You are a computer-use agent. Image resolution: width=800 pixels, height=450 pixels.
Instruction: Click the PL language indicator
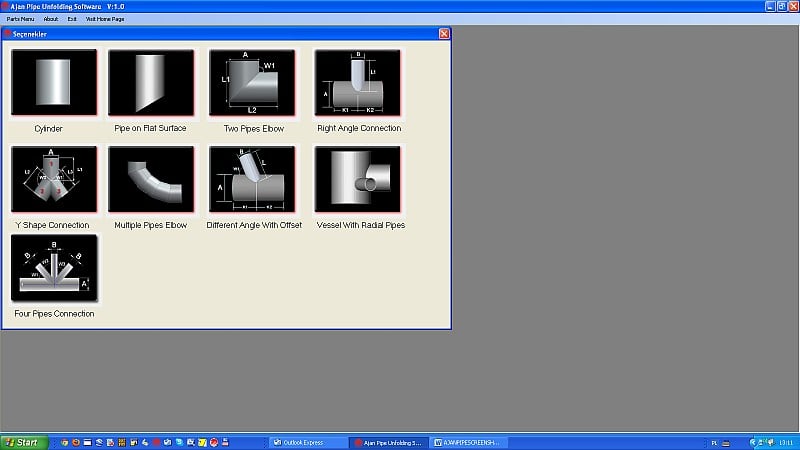pos(714,443)
